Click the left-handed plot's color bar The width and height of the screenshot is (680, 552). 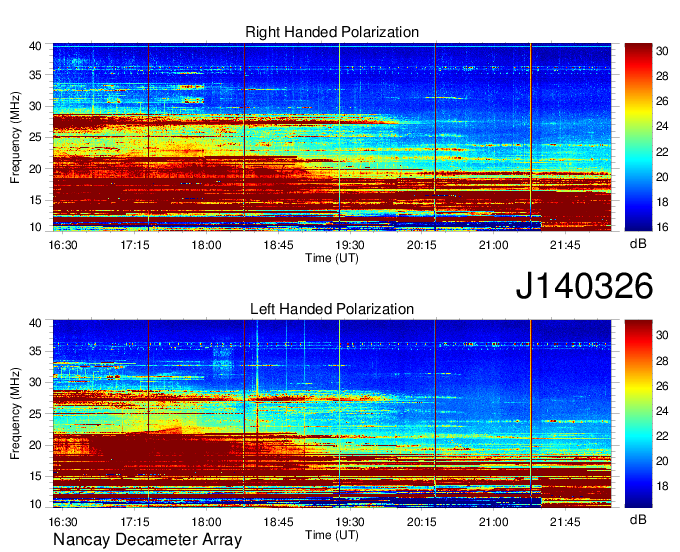point(638,414)
